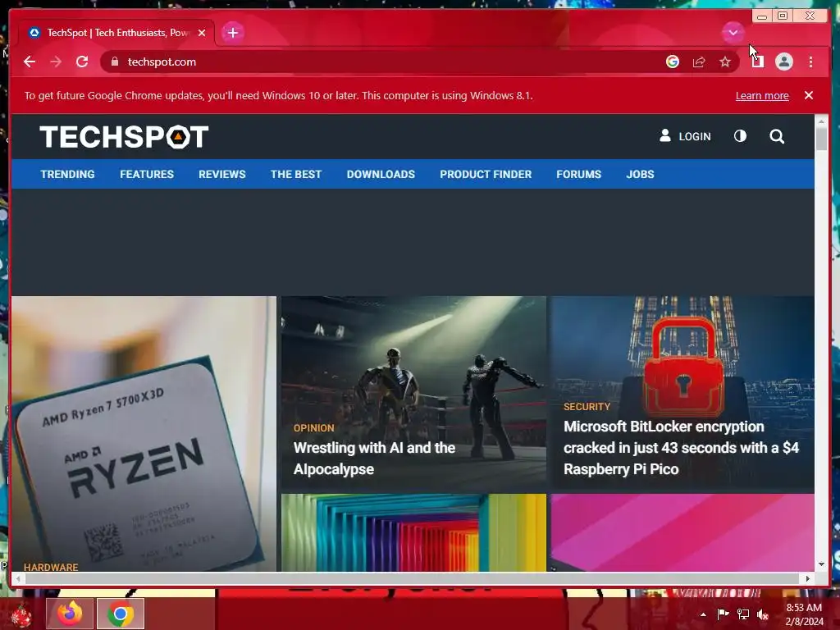Click the HARDWARE category label
Viewport: 840px width, 630px height.
tap(51, 567)
